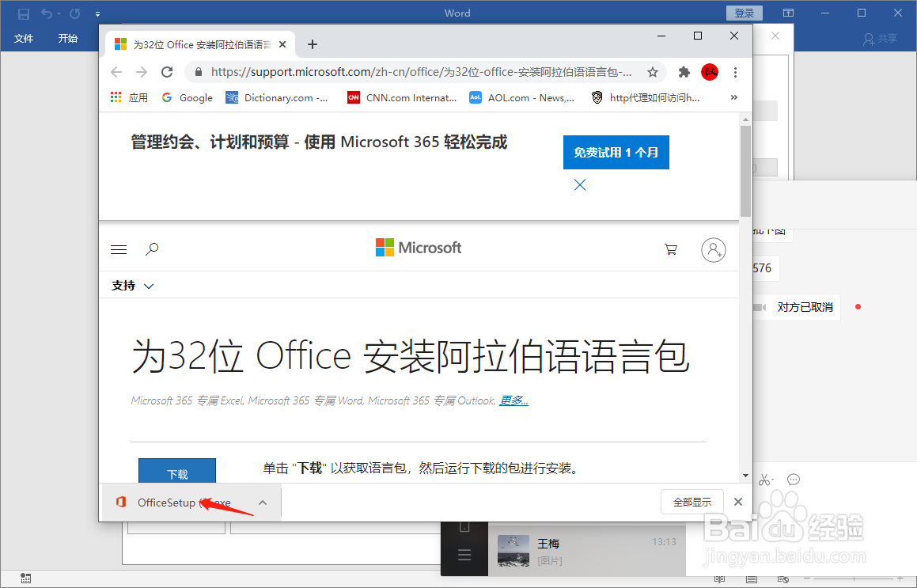Click the browser page vertical scrollbar
Image resolution: width=917 pixels, height=588 pixels.
(x=745, y=171)
